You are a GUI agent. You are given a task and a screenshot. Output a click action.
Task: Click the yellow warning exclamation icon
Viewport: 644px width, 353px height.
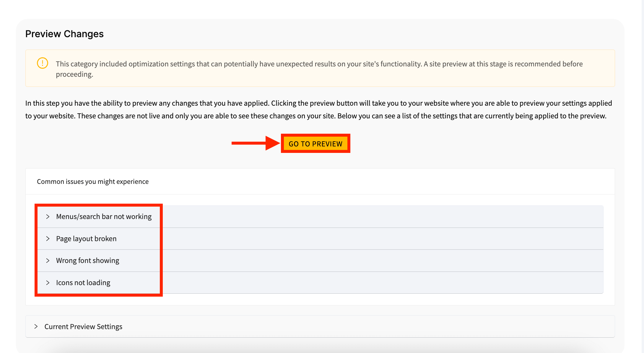pyautogui.click(x=43, y=63)
